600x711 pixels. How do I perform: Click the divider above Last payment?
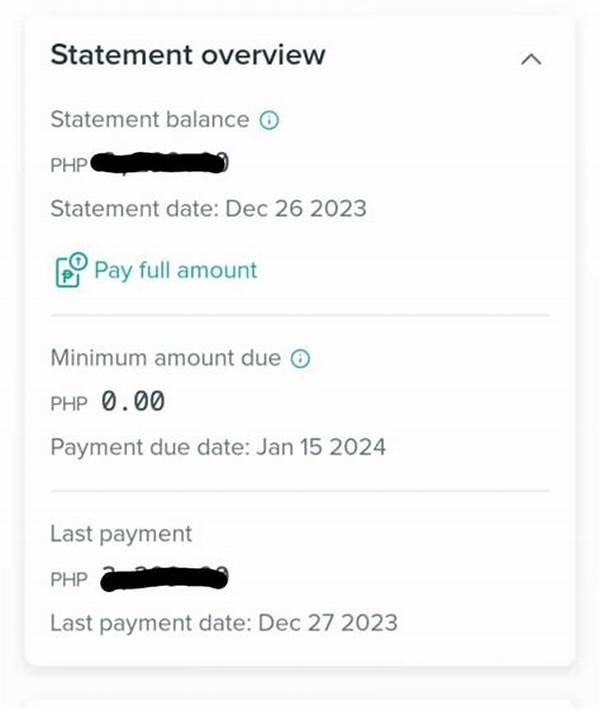(x=300, y=491)
